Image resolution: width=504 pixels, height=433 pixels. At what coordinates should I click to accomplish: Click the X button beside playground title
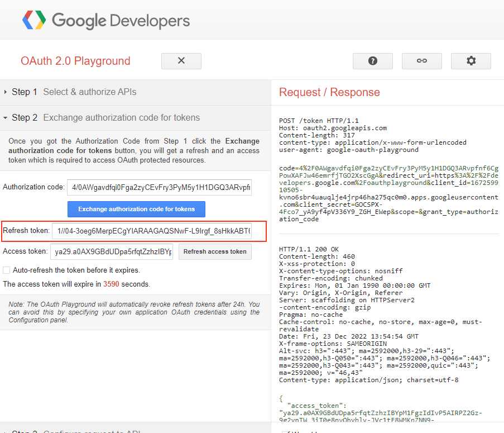[181, 61]
